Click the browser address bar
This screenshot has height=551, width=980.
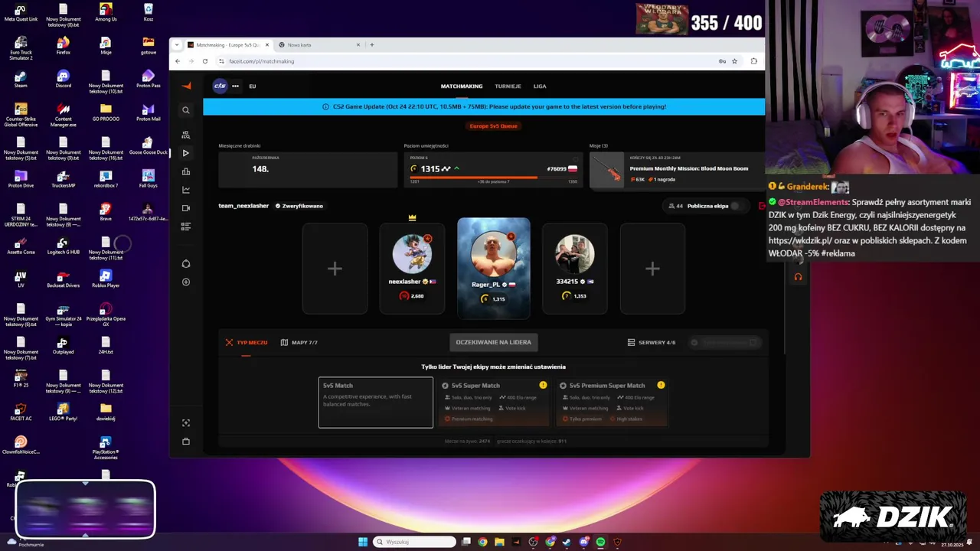467,61
